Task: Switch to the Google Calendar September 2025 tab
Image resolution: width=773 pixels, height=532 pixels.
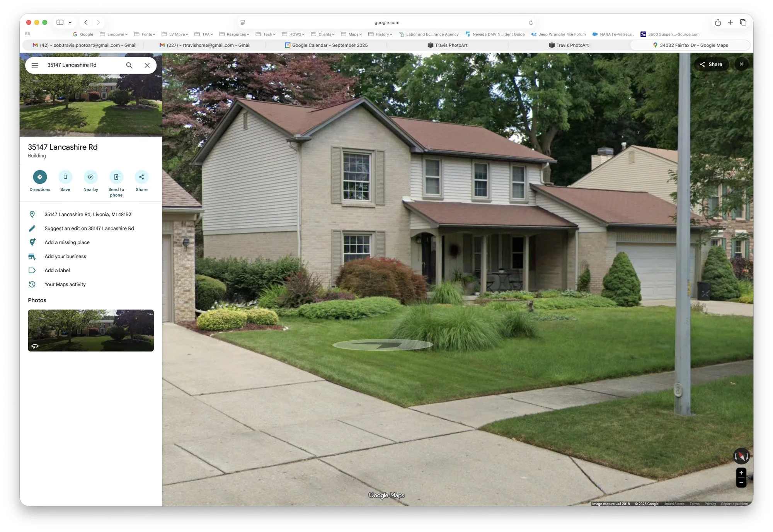Action: (x=327, y=45)
